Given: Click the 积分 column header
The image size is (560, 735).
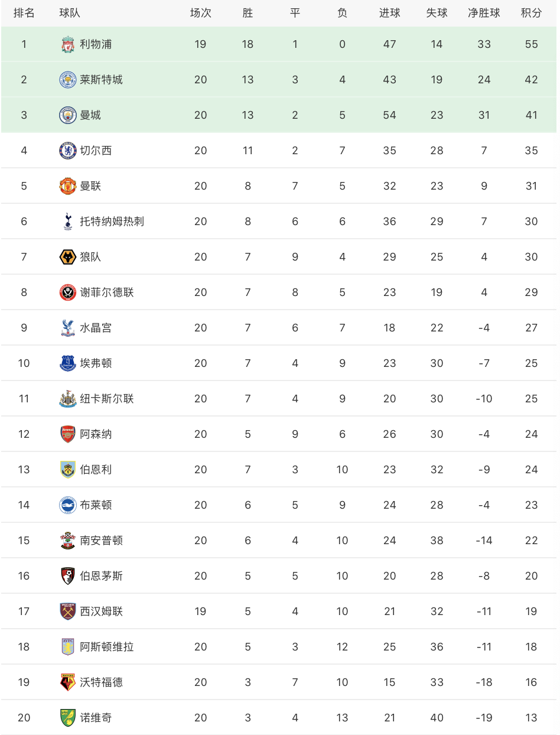Looking at the screenshot, I should pos(531,13).
